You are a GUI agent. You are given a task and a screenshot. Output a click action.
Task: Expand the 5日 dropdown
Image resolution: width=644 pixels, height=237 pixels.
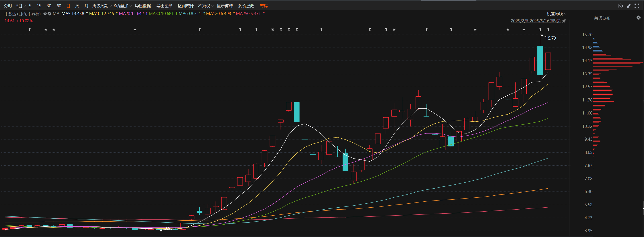(21, 6)
